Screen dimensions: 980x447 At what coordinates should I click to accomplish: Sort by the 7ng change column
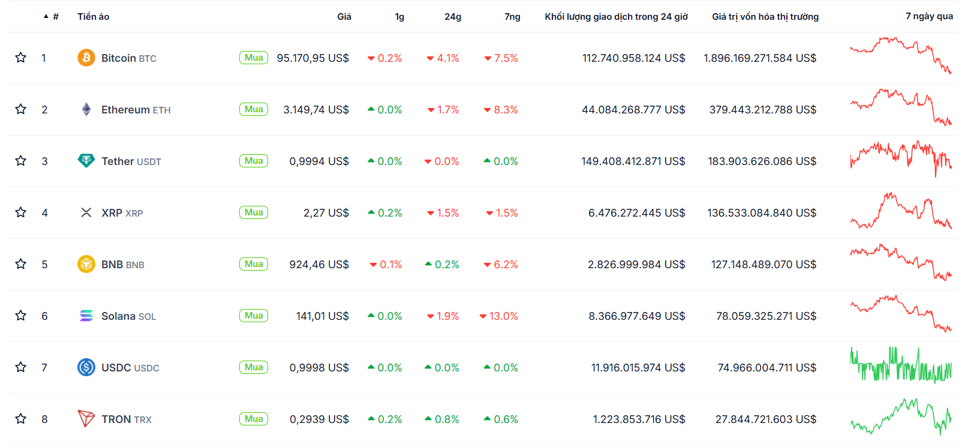pyautogui.click(x=512, y=17)
